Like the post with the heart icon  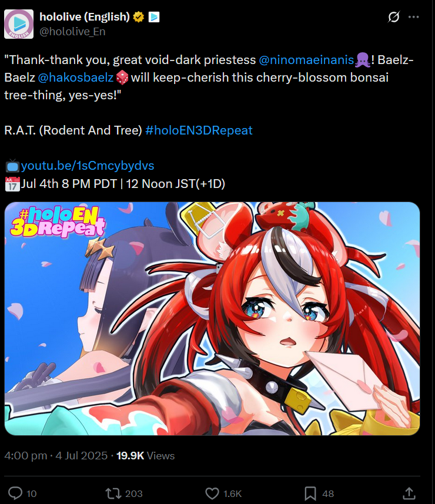212,493
